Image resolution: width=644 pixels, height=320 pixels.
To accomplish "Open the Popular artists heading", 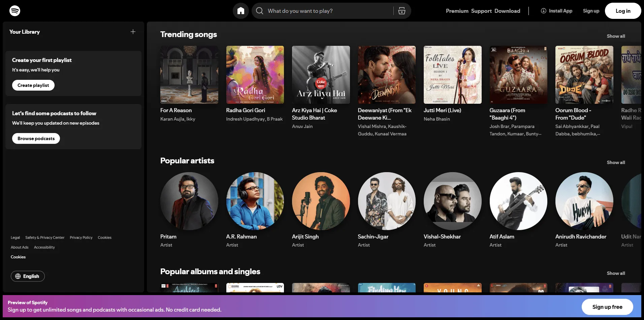I will click(187, 161).
